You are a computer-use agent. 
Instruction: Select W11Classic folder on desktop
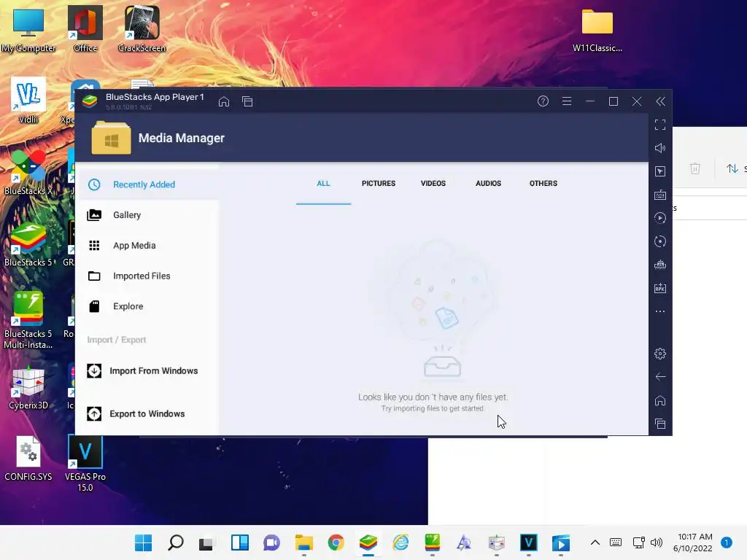pyautogui.click(x=597, y=31)
